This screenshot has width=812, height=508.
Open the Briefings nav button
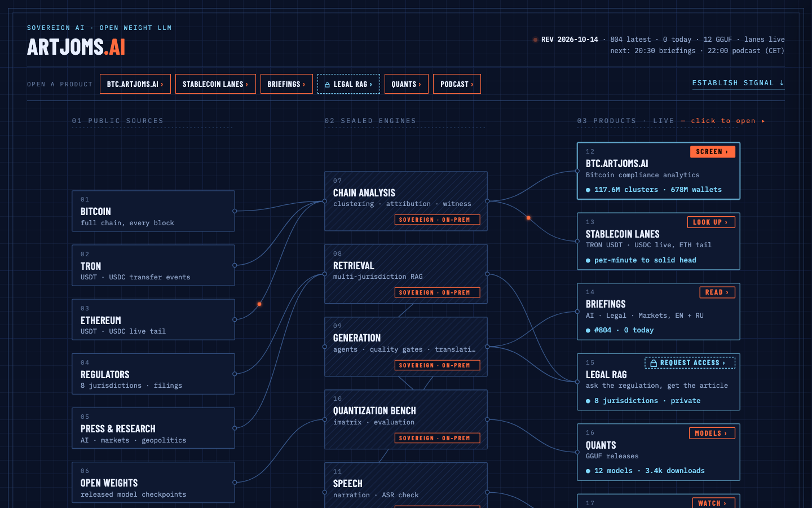pyautogui.click(x=286, y=84)
